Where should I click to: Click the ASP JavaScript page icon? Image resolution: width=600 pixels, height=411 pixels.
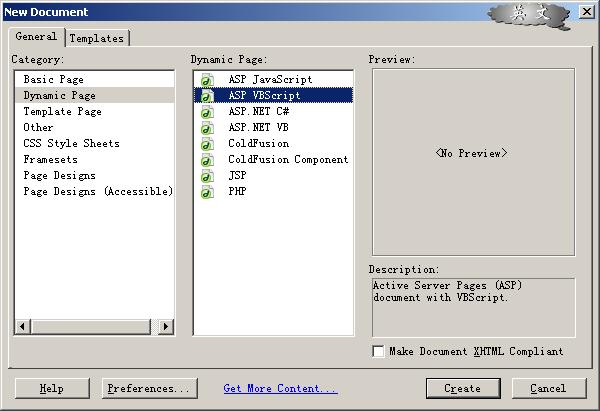point(207,80)
